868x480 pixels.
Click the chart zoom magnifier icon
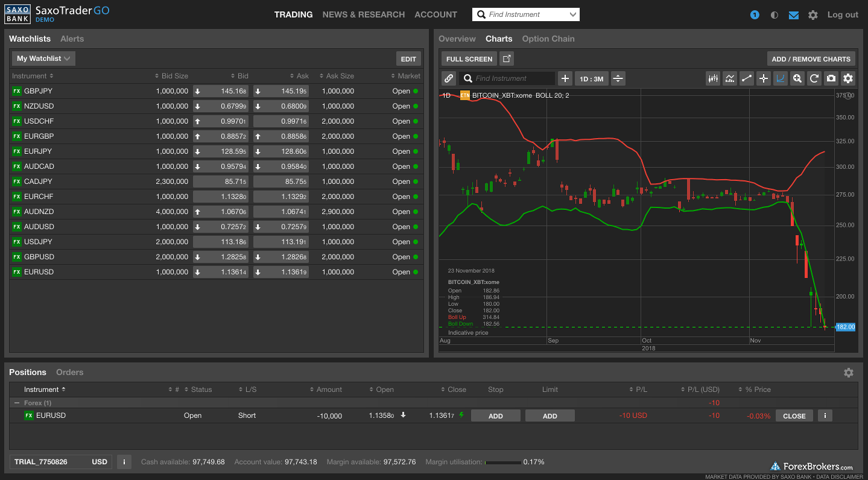click(x=797, y=78)
